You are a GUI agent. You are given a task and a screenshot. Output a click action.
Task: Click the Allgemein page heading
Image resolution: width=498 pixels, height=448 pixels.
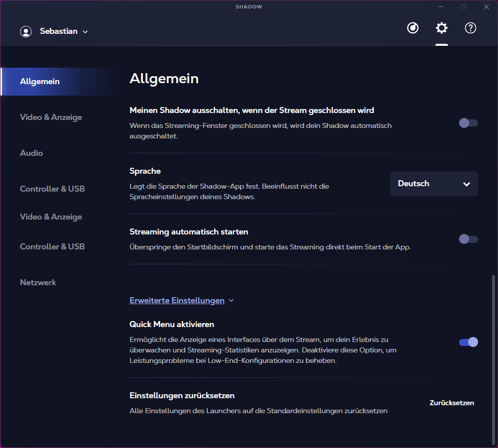pos(164,79)
